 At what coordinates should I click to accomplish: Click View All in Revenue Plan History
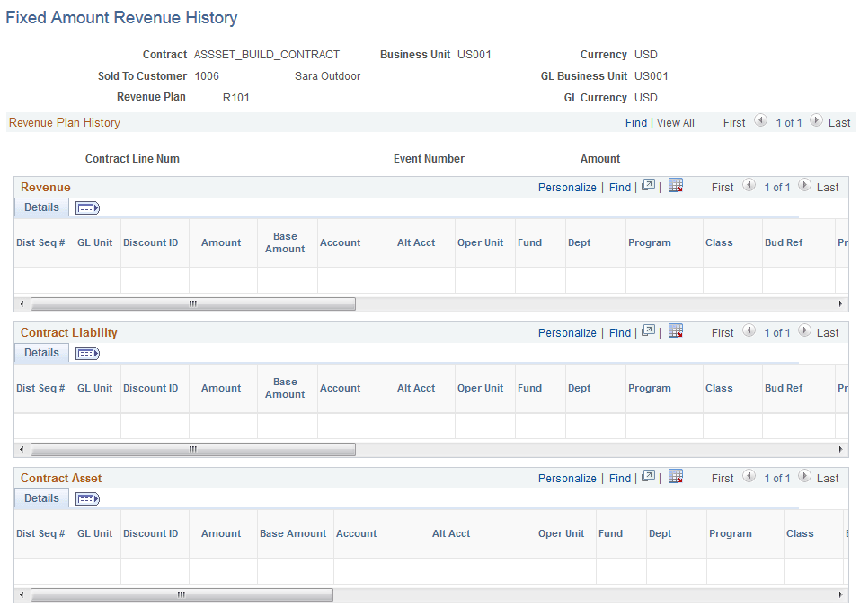[675, 121]
